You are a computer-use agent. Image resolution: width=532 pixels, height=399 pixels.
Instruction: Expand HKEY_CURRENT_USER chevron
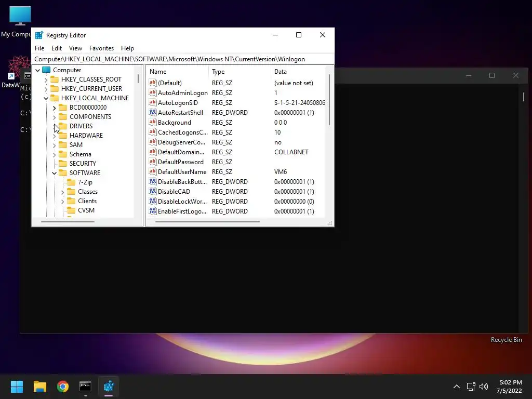click(x=46, y=89)
